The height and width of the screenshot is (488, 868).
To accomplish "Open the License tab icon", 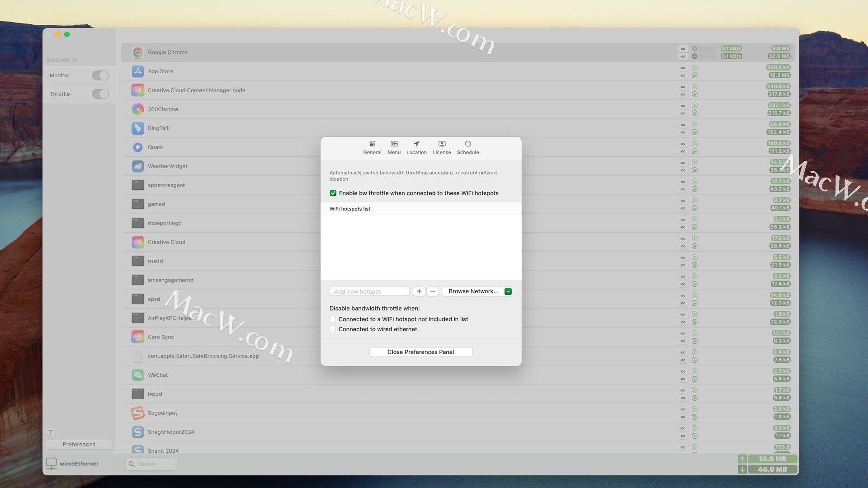I will click(442, 144).
